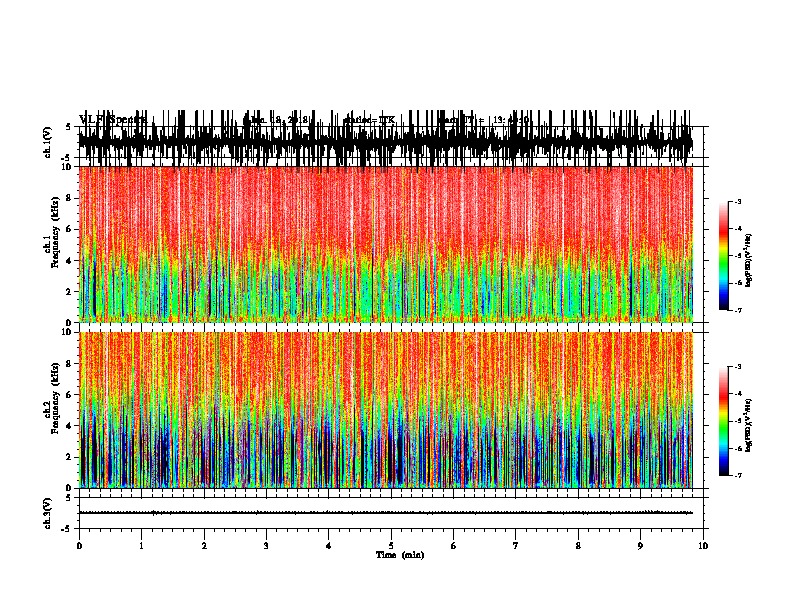Click the "Time (min)" axis title
The image size is (792, 612).
pyautogui.click(x=400, y=555)
